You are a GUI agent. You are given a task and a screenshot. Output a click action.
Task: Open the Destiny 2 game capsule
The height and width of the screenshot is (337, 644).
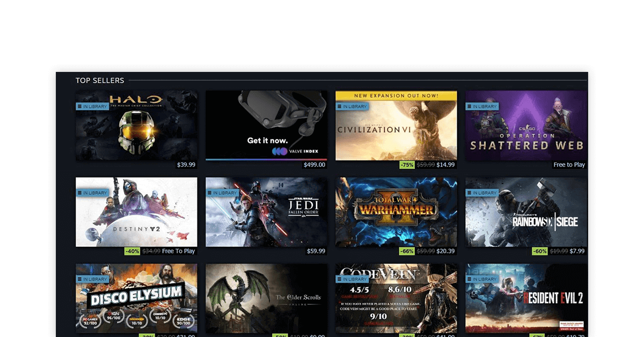coord(136,212)
